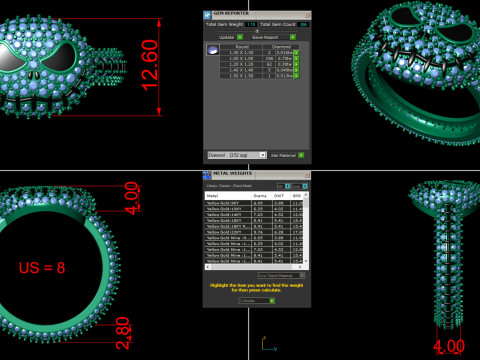Screen dimensions: 480x360
Task: Click green arrow for the 1.30 X 1.30 row
Action: pyautogui.click(x=296, y=53)
